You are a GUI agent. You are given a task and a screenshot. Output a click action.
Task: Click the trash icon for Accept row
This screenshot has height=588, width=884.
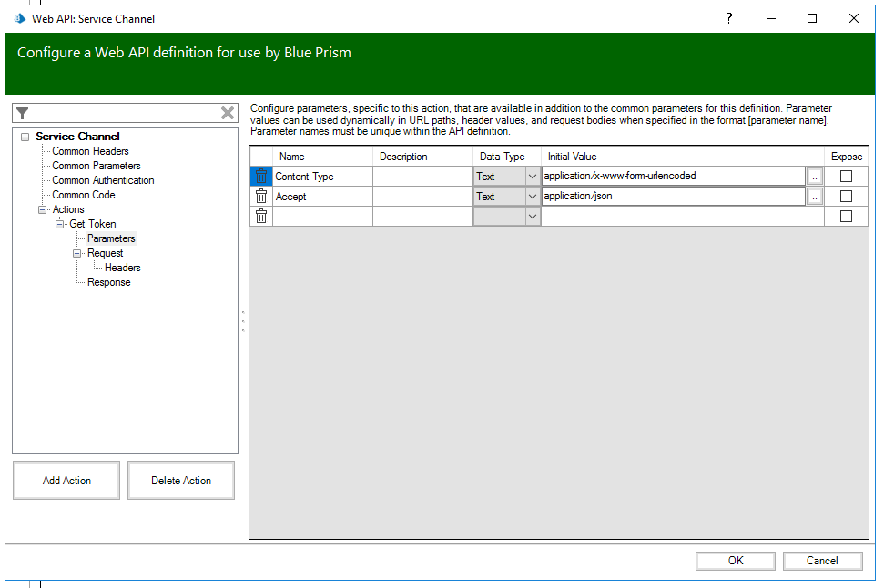[x=261, y=197]
